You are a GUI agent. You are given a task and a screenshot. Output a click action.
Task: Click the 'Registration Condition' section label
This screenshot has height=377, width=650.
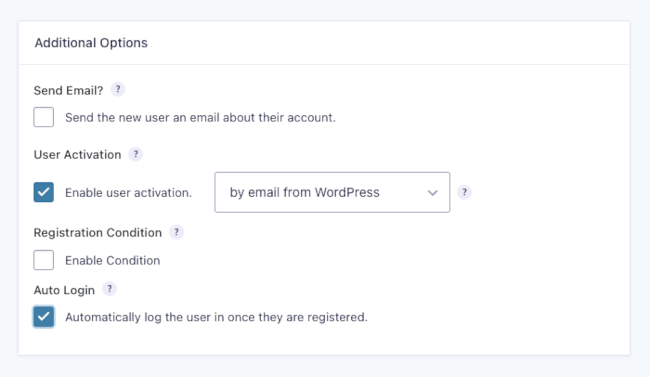click(98, 233)
